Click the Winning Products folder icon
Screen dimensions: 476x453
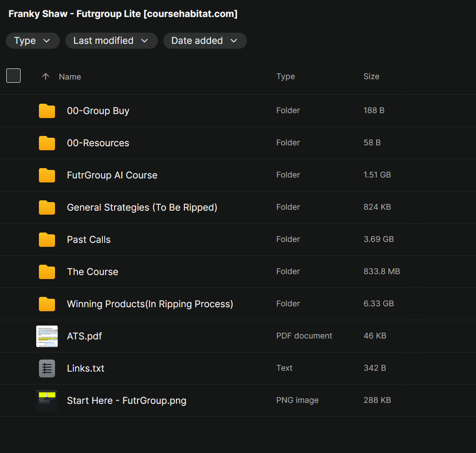tap(47, 304)
